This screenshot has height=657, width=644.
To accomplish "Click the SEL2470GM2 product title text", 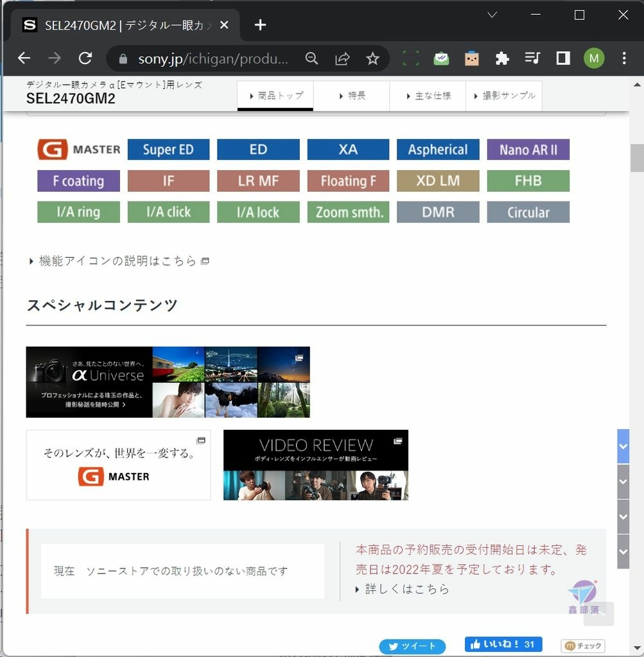I will click(x=71, y=98).
